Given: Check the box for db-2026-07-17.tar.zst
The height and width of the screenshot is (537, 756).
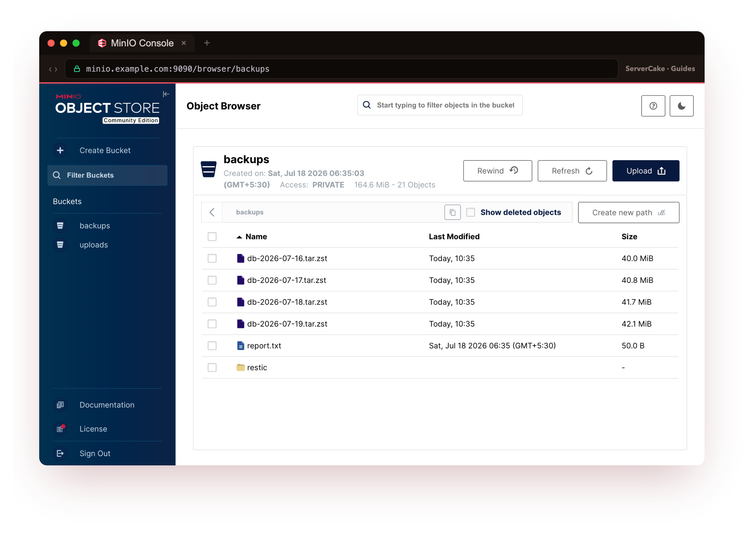Looking at the screenshot, I should click(x=212, y=281).
